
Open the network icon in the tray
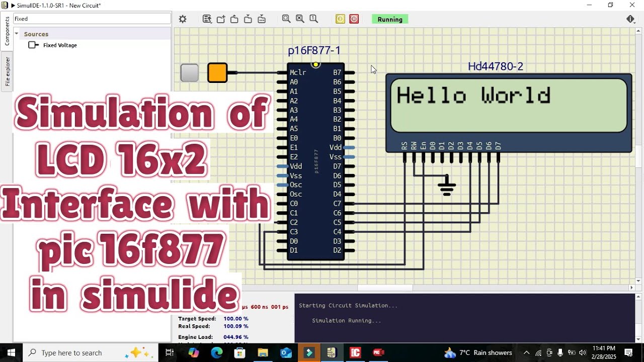tap(538, 352)
